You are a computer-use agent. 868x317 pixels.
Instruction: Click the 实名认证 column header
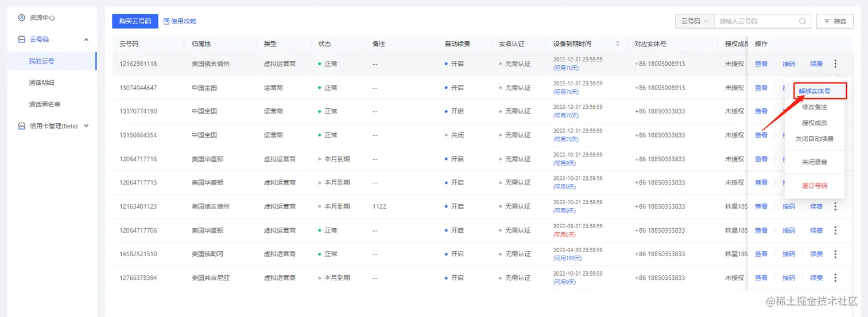(511, 44)
